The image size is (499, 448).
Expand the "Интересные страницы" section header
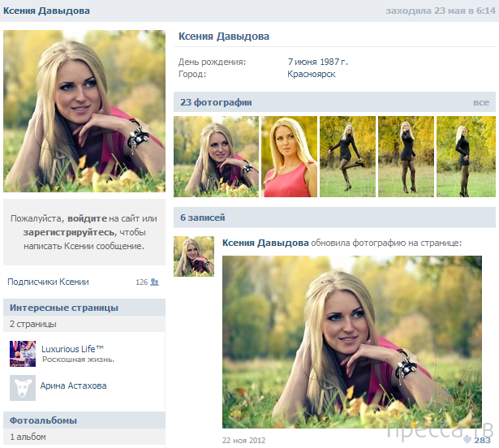point(64,308)
